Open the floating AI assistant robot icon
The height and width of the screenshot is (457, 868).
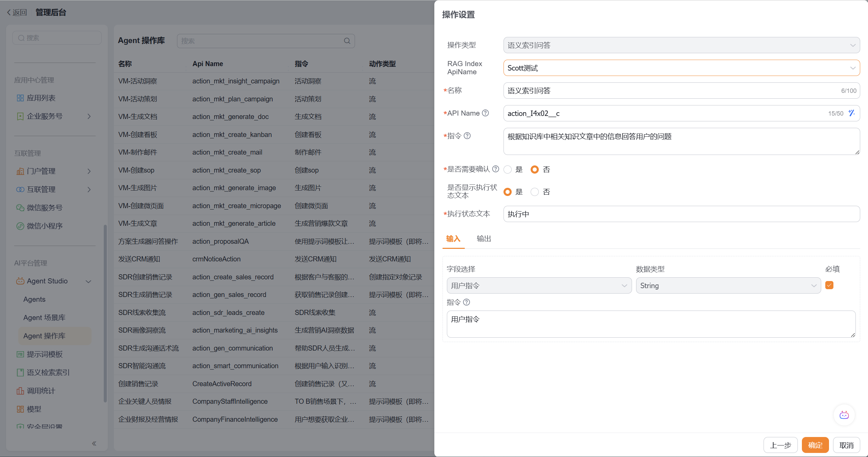tap(844, 415)
